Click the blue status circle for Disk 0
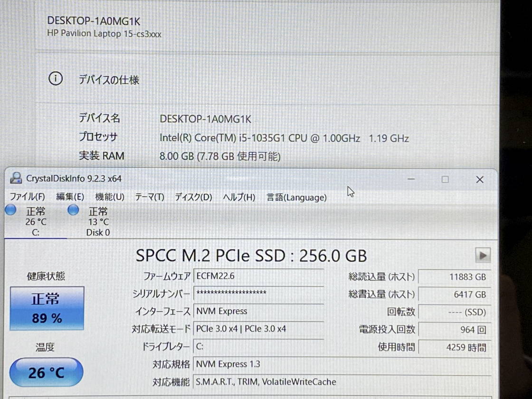532x399 pixels. pyautogui.click(x=73, y=210)
